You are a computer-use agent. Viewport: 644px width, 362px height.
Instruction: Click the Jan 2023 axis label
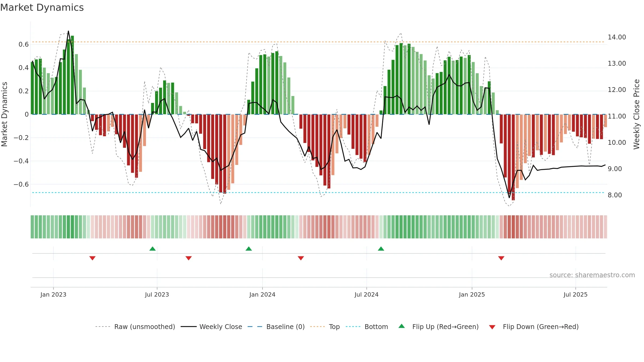(53, 294)
